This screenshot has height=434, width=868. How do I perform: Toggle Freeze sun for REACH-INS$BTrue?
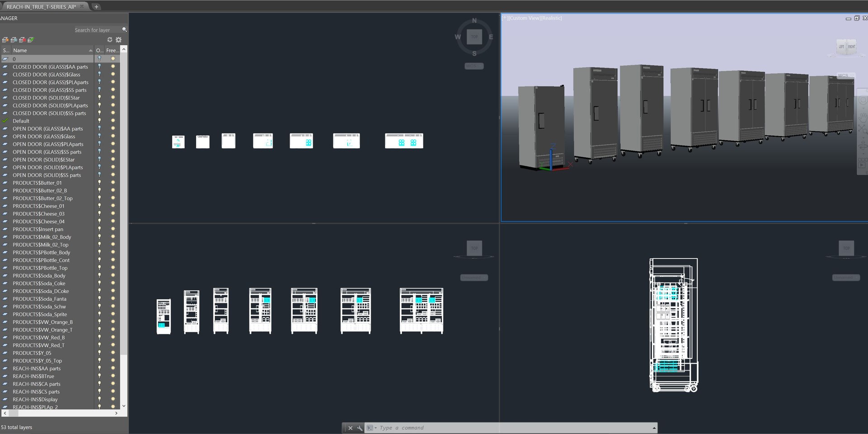pos(113,376)
